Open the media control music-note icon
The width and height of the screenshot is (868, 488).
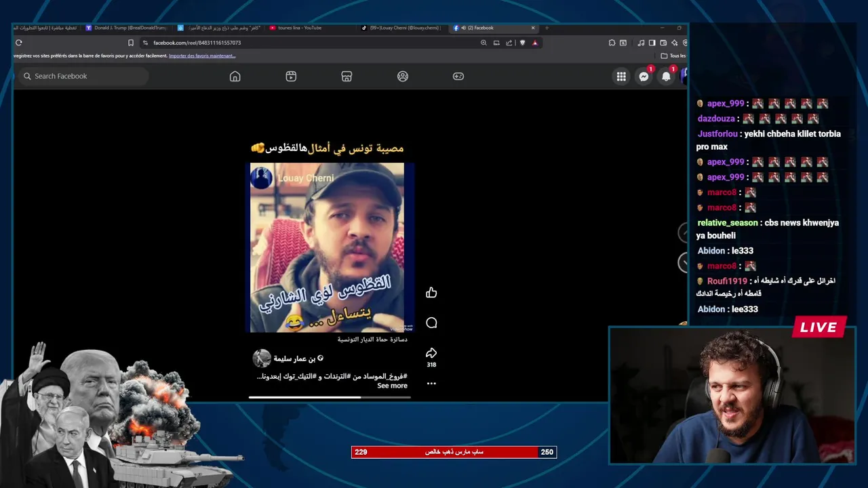642,43
